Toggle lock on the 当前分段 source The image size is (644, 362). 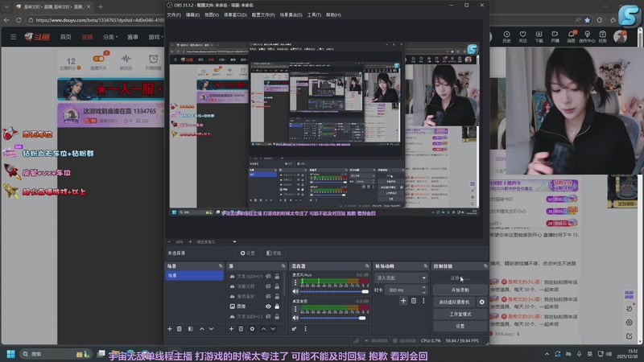pyautogui.click(x=277, y=286)
